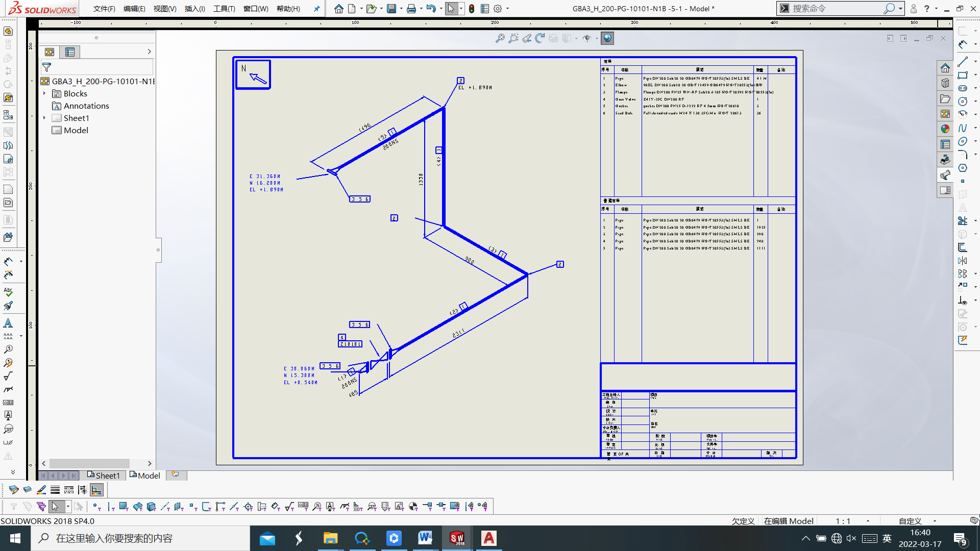Click the Print icon

tap(411, 9)
